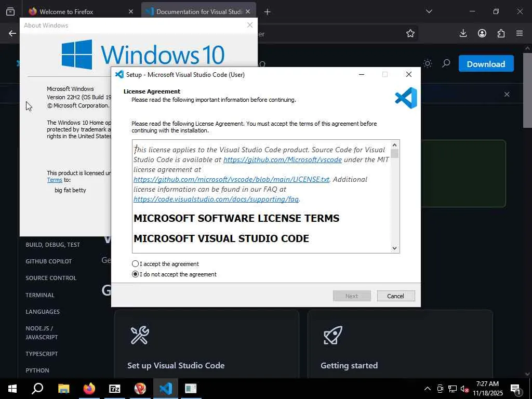Open the red circular app on taskbar

click(x=140, y=389)
